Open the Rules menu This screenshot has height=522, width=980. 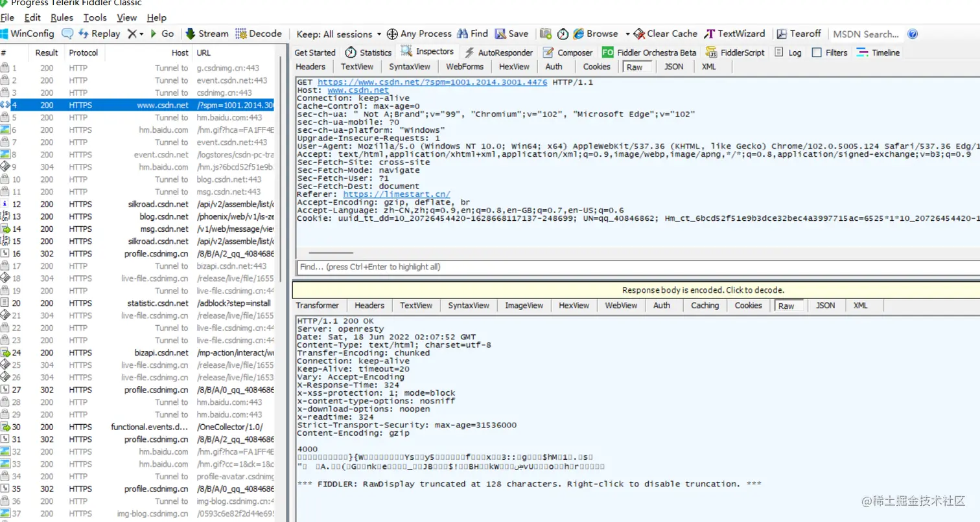coord(62,17)
